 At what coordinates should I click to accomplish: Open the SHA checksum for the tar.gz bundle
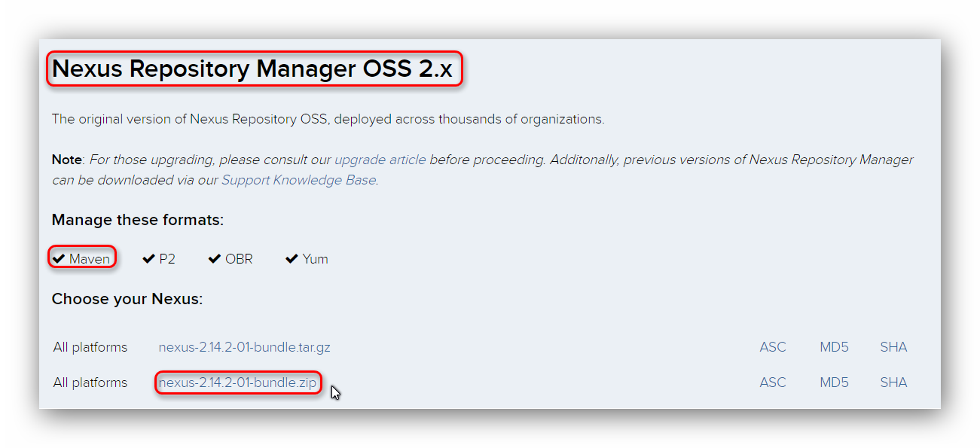[893, 347]
